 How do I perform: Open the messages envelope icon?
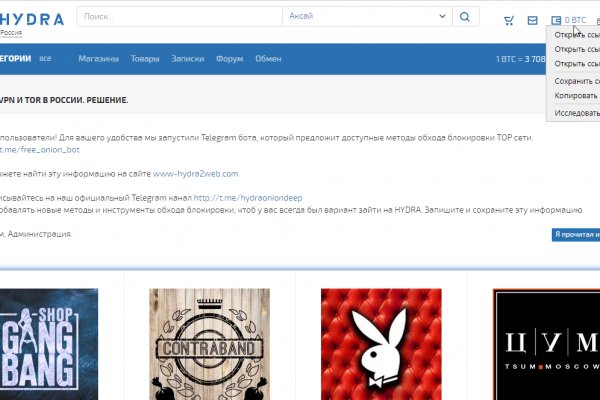[x=533, y=20]
